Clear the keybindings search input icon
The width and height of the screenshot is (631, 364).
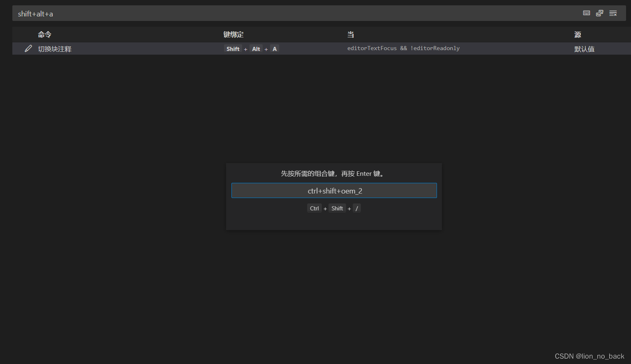pos(613,13)
